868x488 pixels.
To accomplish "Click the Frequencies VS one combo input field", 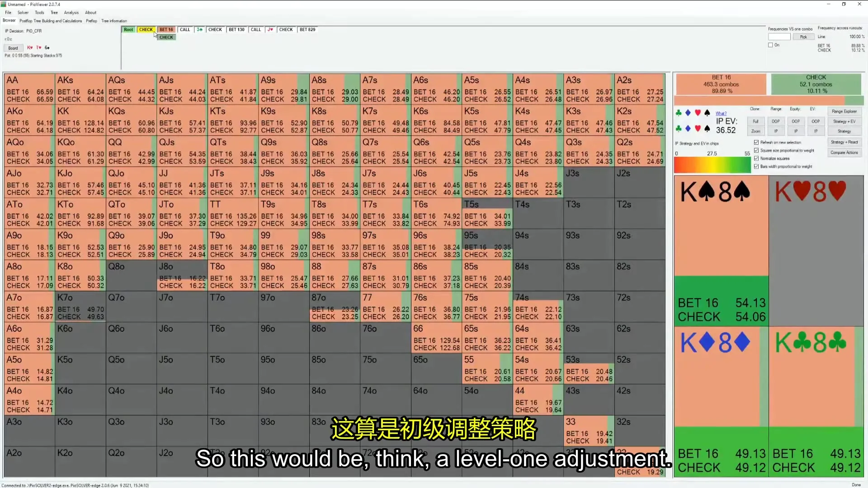I will 779,37.
